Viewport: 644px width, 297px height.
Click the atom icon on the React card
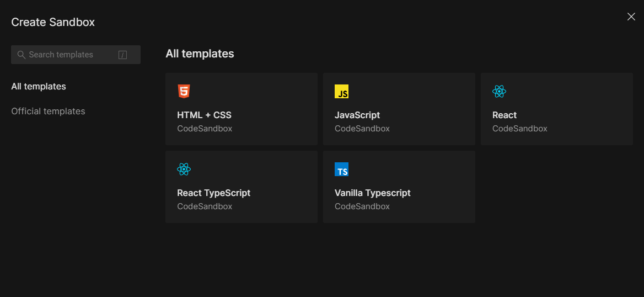499,91
